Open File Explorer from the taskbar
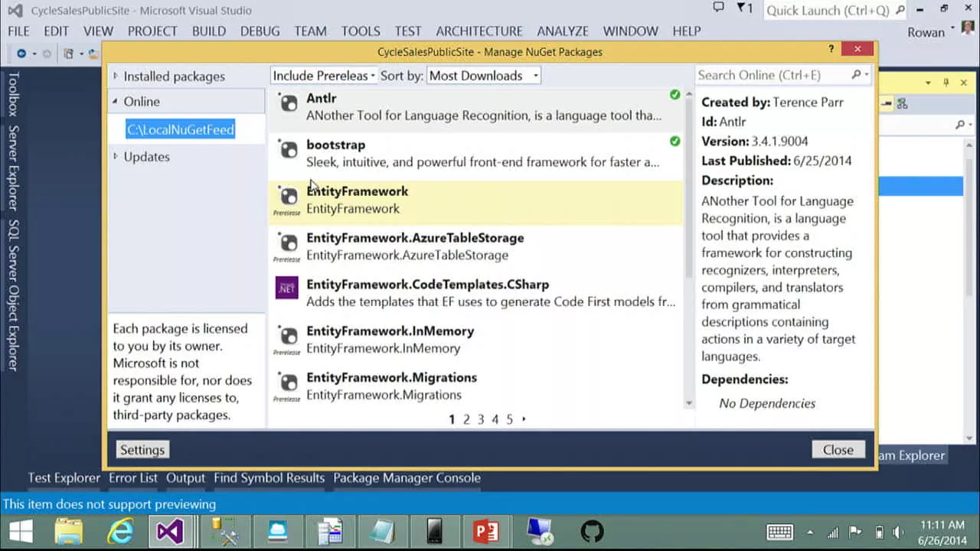Viewport: 980px width, 551px height. click(x=69, y=531)
